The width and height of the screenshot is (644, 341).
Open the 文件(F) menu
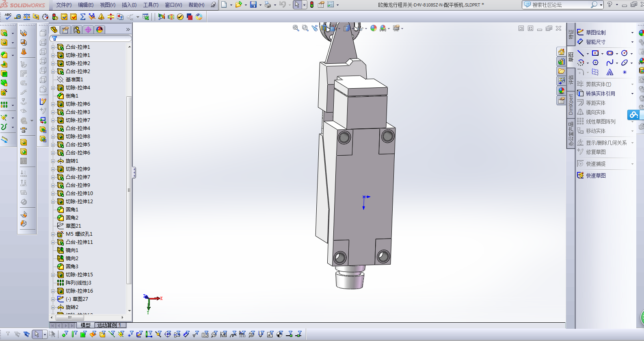(64, 5)
